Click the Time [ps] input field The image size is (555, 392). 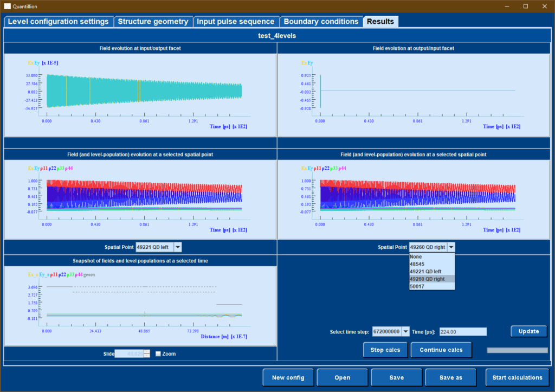pyautogui.click(x=463, y=332)
